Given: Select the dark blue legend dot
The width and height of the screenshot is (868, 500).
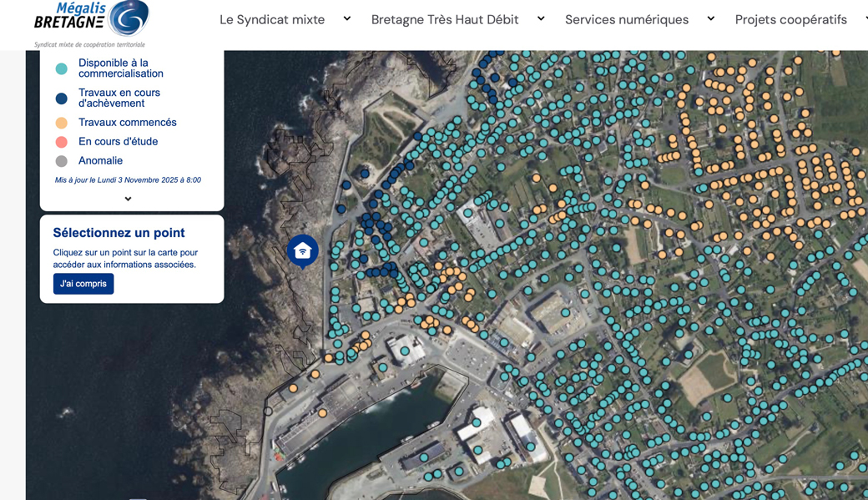Looking at the screenshot, I should (x=61, y=98).
